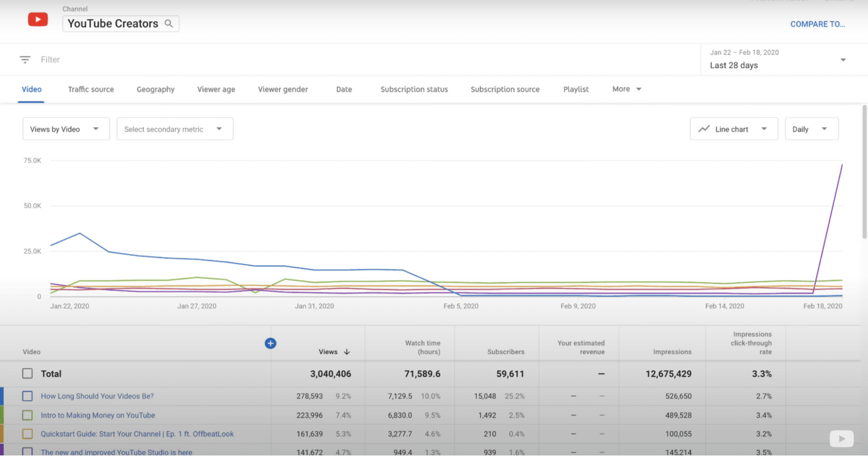The width and height of the screenshot is (868, 456).
Task: Add a metric column with the blue plus icon
Action: tap(270, 343)
